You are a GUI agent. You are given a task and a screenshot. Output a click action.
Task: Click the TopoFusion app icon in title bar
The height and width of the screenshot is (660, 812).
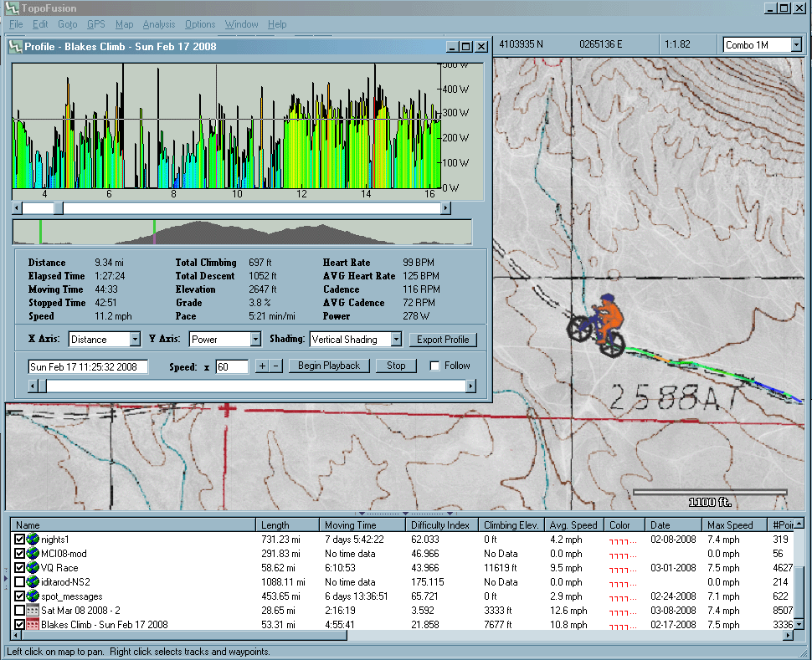click(x=12, y=8)
